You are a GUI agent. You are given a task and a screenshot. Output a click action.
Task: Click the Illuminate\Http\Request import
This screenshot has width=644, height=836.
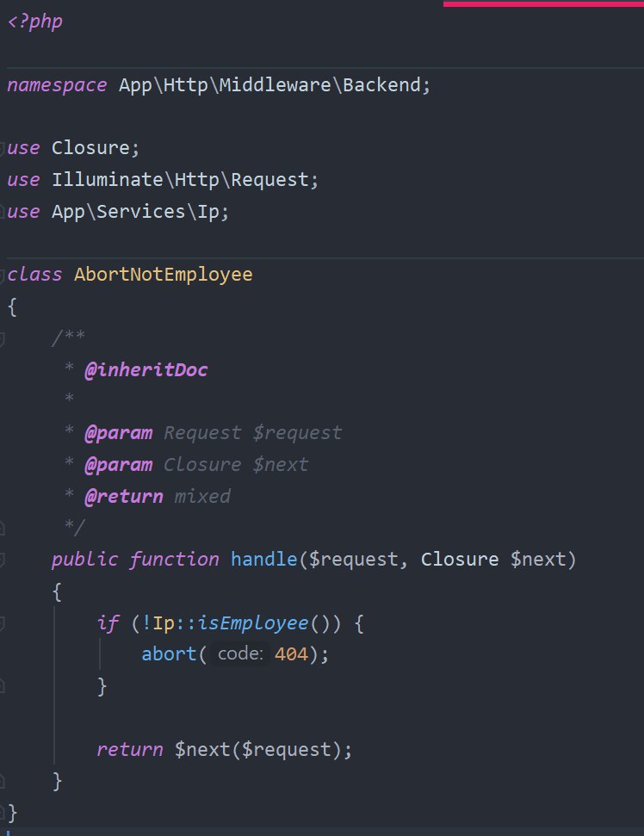click(x=181, y=180)
